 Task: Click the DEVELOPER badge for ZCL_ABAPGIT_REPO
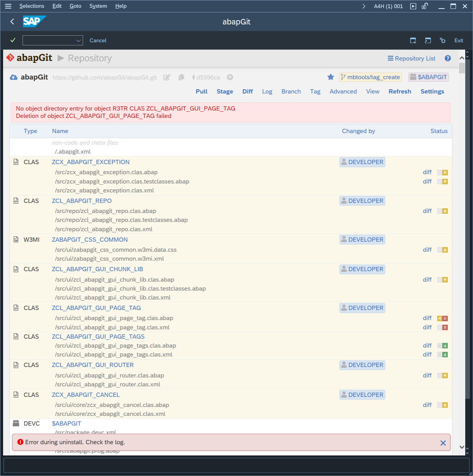point(362,201)
